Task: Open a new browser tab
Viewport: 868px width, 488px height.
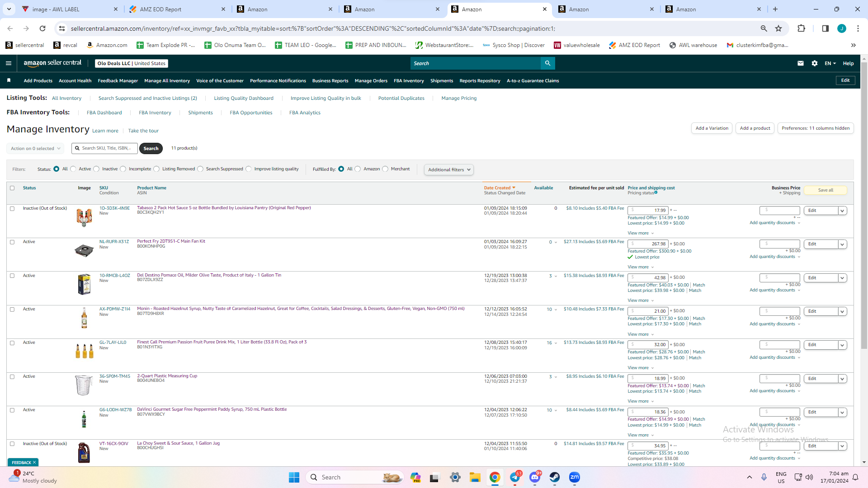Action: coord(775,9)
